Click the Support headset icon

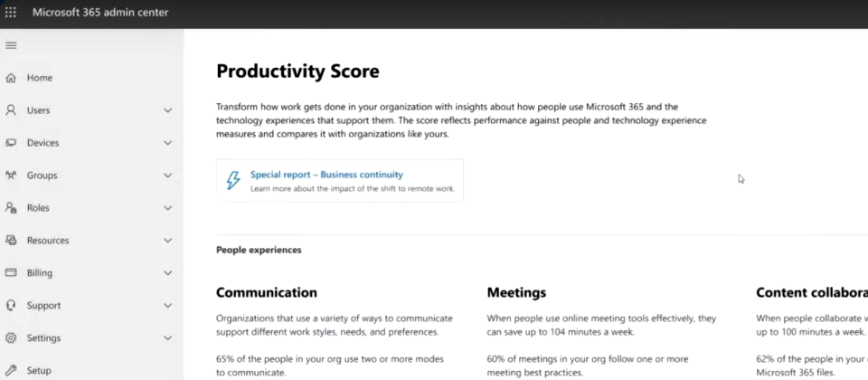click(x=11, y=305)
